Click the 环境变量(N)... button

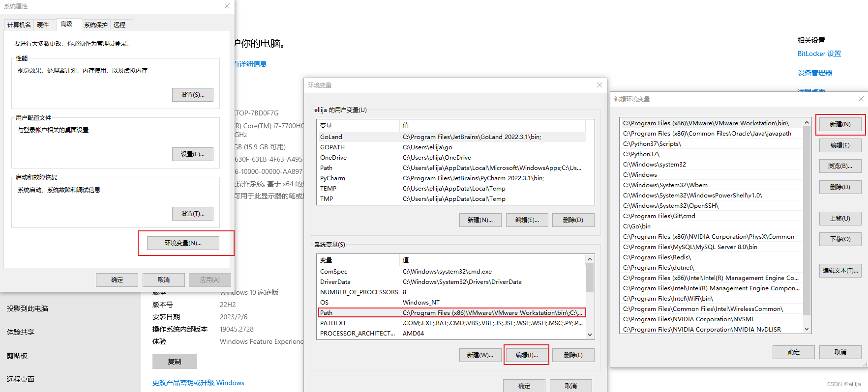coord(183,243)
